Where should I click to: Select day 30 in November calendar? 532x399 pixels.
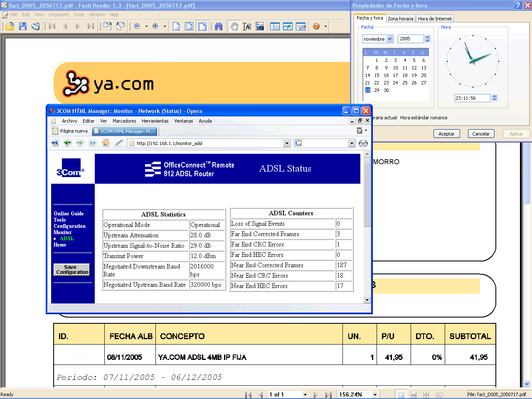click(386, 90)
